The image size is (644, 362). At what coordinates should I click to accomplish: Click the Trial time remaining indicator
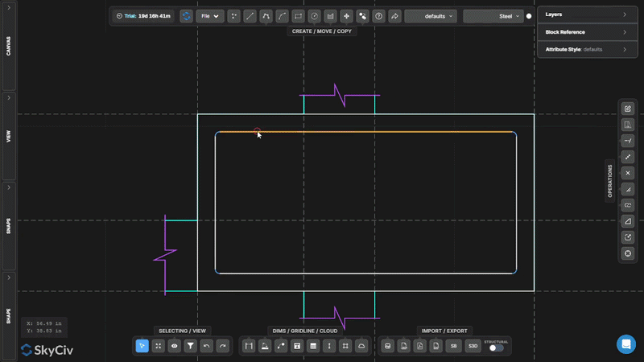click(x=143, y=16)
